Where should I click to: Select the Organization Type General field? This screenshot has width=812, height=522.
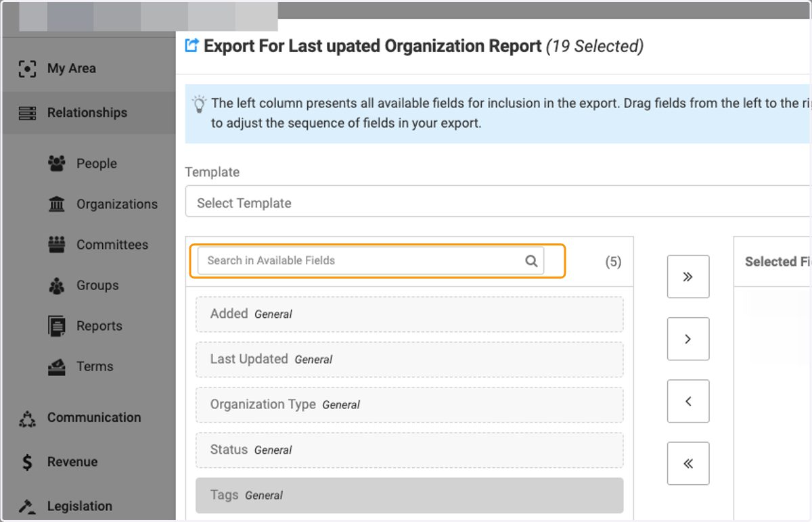tap(409, 405)
